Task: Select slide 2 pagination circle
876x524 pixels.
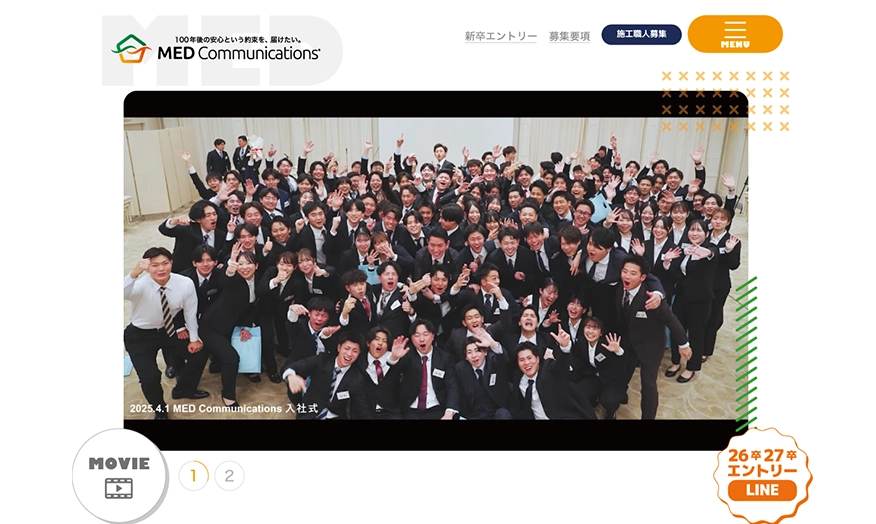Action: (x=229, y=476)
